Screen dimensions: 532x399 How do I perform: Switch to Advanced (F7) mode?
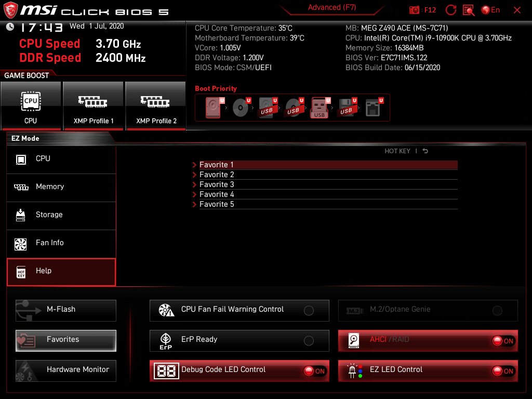[332, 7]
